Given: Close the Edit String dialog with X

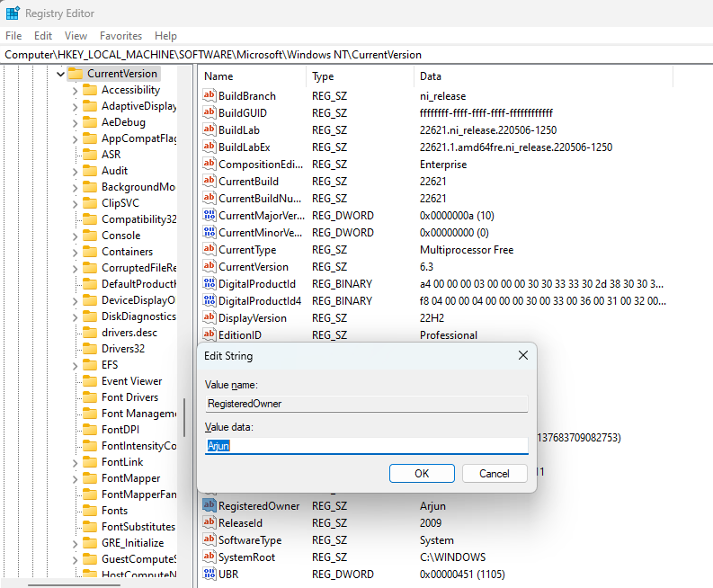Looking at the screenshot, I should (x=523, y=355).
